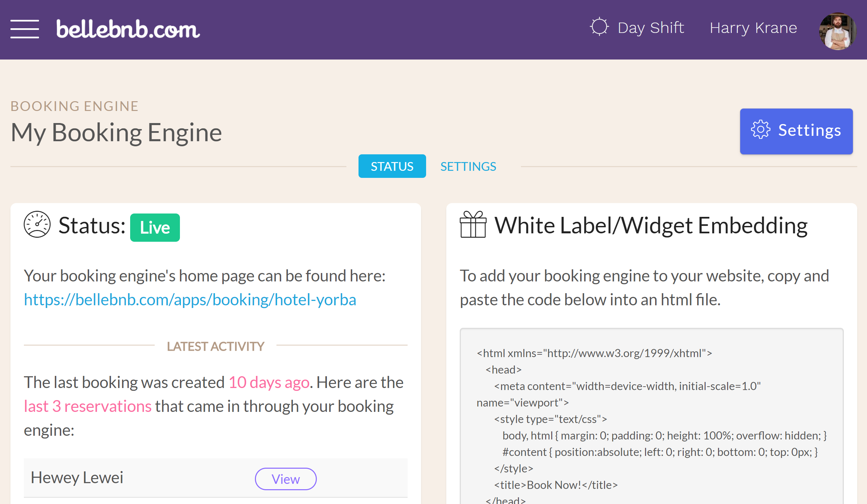This screenshot has height=504, width=867.
Task: Click the speedometer Status icon
Action: [x=37, y=224]
